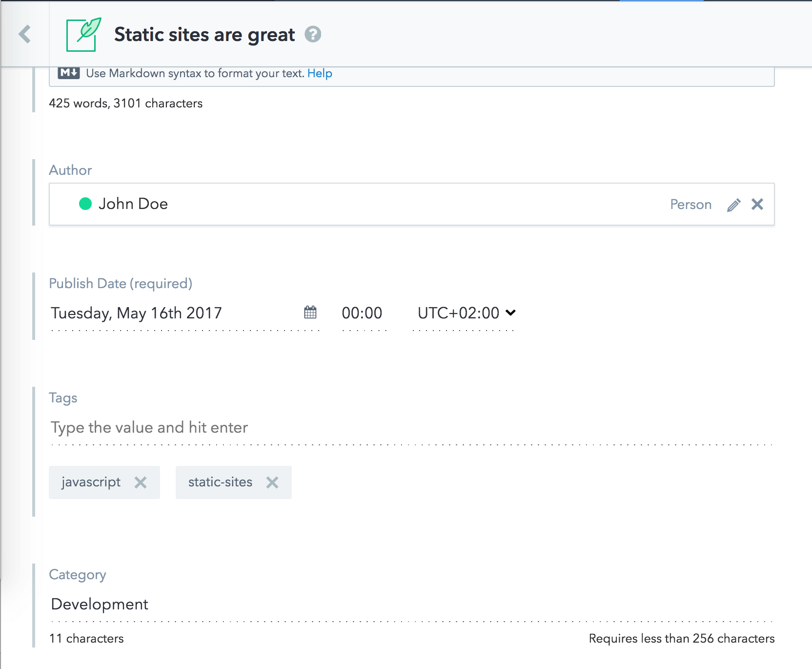Screen dimensions: 812x669
Task: Click the timezone dropdown arrow
Action: pyautogui.click(x=510, y=313)
